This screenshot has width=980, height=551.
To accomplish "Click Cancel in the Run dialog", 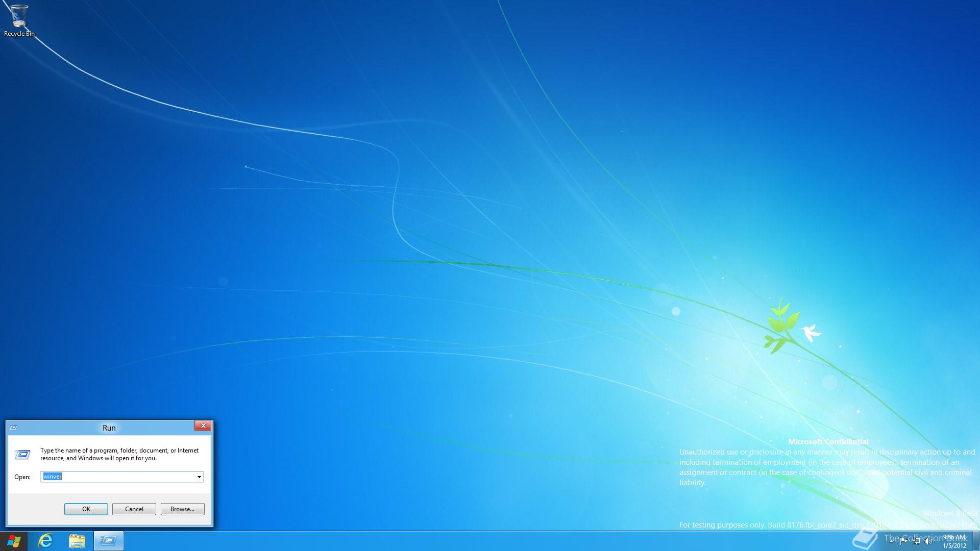I will tap(134, 509).
